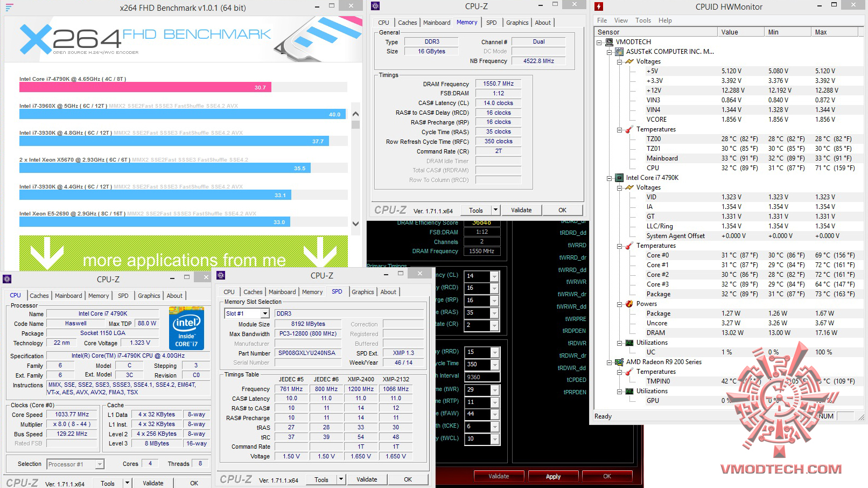Open the tRCD timing dropdown showing 16
The width and height of the screenshot is (868, 488).
click(x=494, y=288)
